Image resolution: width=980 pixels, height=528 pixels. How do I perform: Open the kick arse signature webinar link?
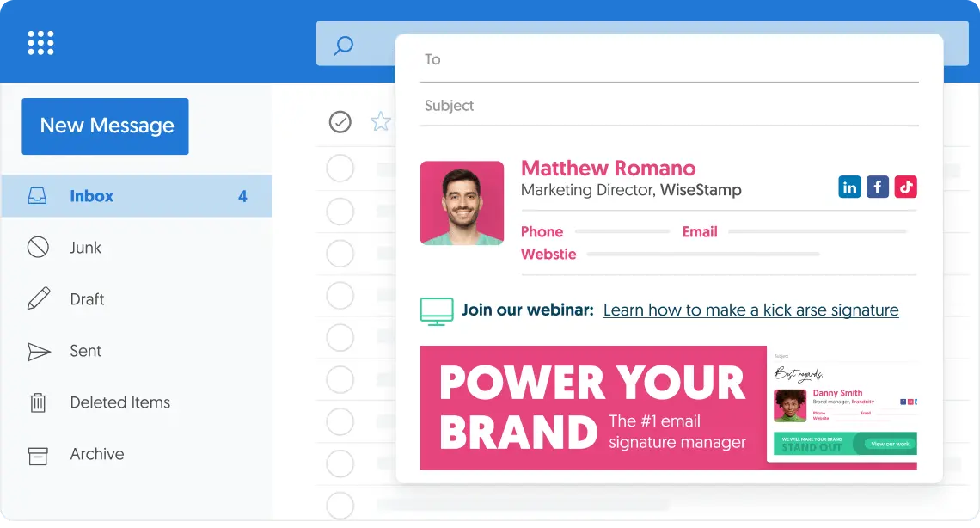click(750, 310)
